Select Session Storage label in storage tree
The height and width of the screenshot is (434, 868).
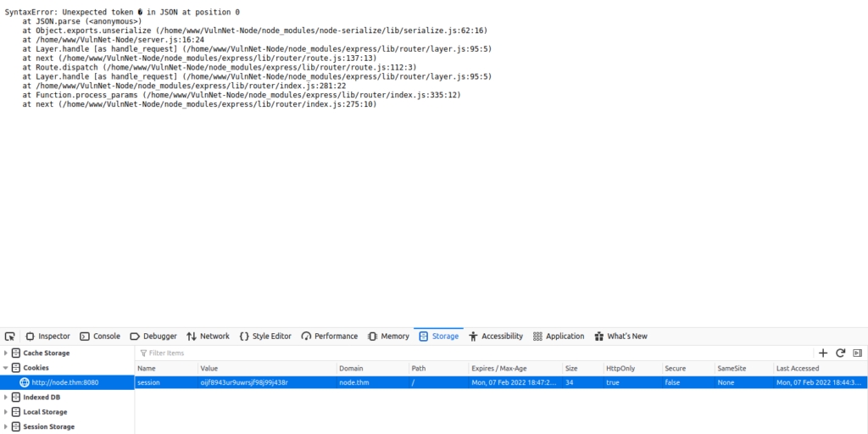click(48, 427)
